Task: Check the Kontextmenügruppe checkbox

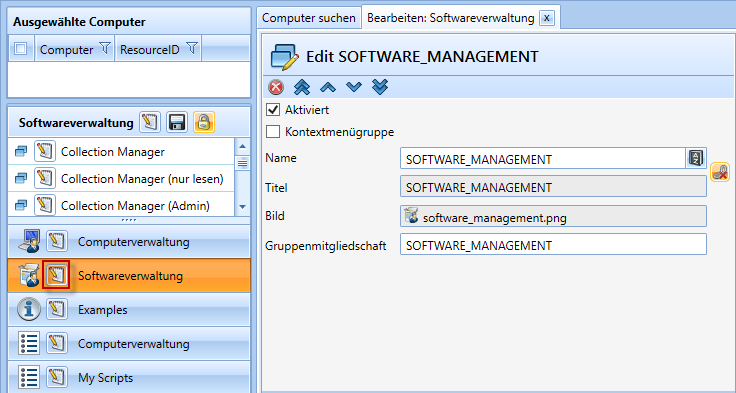Action: pos(273,131)
